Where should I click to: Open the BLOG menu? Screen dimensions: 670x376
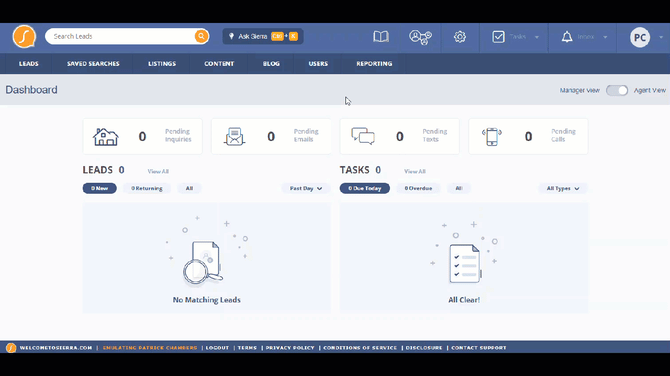click(271, 64)
